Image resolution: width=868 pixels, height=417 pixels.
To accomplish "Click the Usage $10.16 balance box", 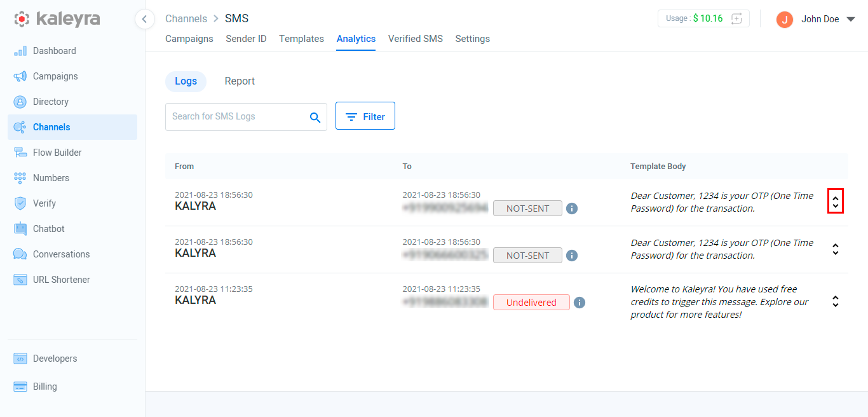I will [x=703, y=18].
